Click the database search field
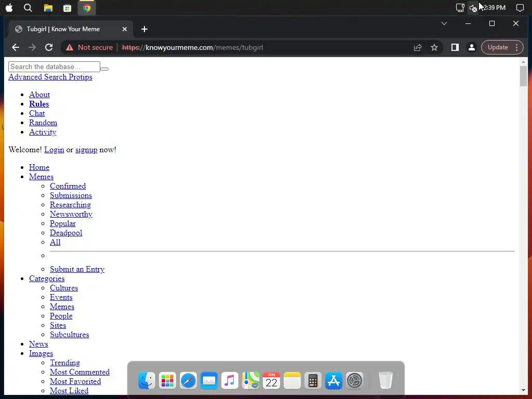532x399 pixels. click(54, 67)
